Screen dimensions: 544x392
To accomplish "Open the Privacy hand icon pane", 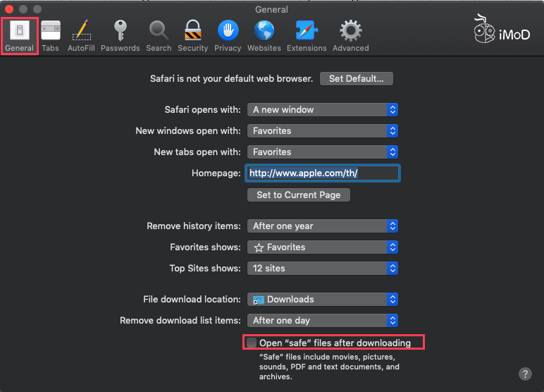I will pos(228,36).
